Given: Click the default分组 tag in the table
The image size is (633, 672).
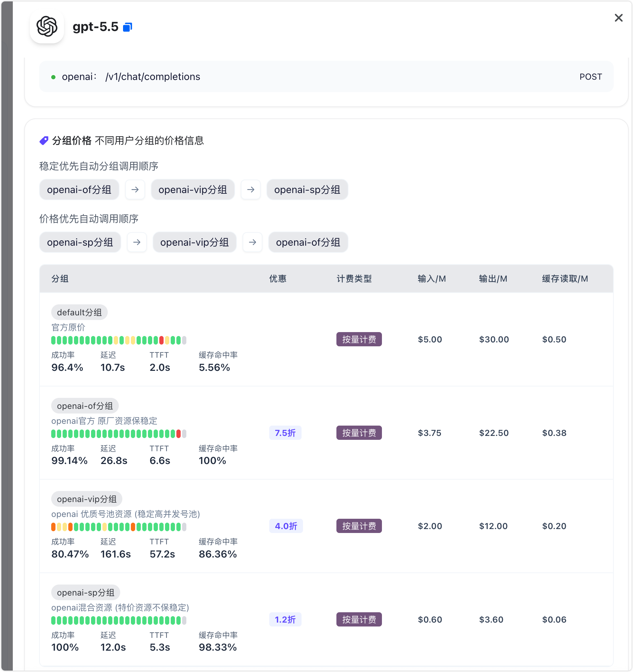Looking at the screenshot, I should coord(79,312).
